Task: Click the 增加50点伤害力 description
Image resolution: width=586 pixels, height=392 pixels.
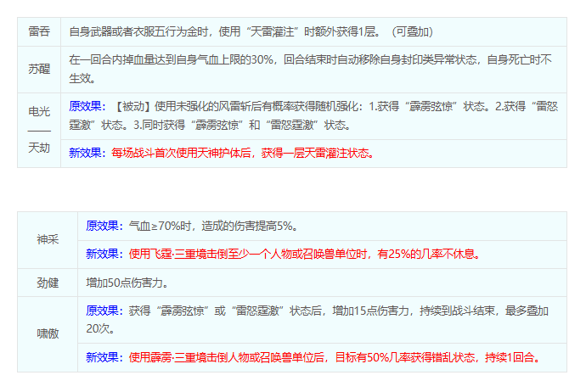Action: click(127, 283)
